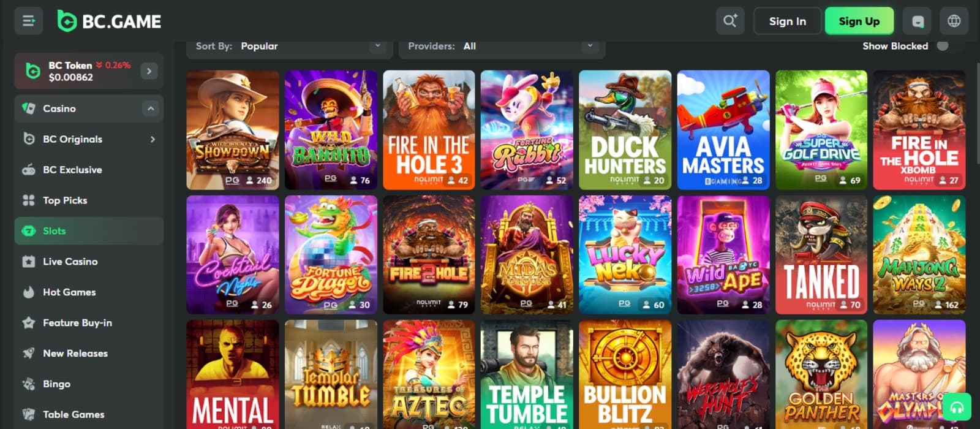Image resolution: width=980 pixels, height=429 pixels.
Task: Toggle the hamburger sidebar menu
Action: (29, 21)
